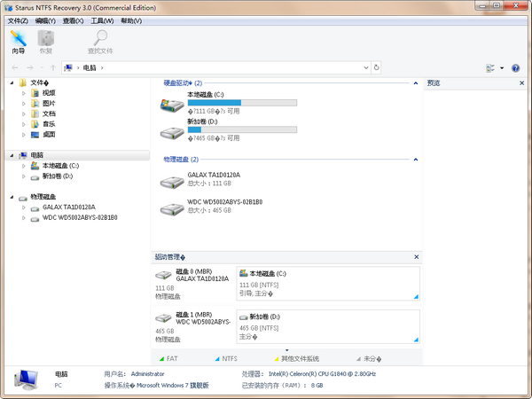Expand the 视频 folder tree node

click(x=24, y=92)
